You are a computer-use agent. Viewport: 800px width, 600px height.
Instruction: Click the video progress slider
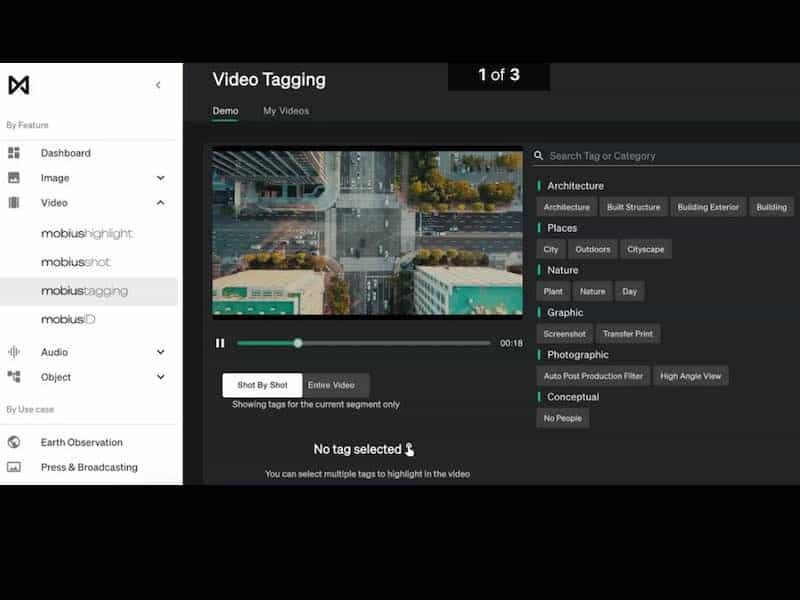[x=364, y=343]
